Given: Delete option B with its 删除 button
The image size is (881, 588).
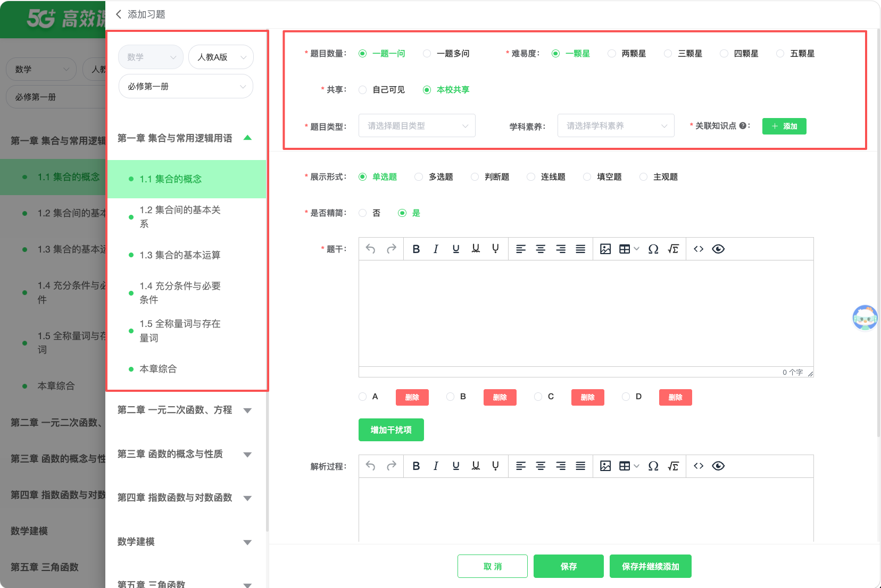Looking at the screenshot, I should pyautogui.click(x=500, y=397).
